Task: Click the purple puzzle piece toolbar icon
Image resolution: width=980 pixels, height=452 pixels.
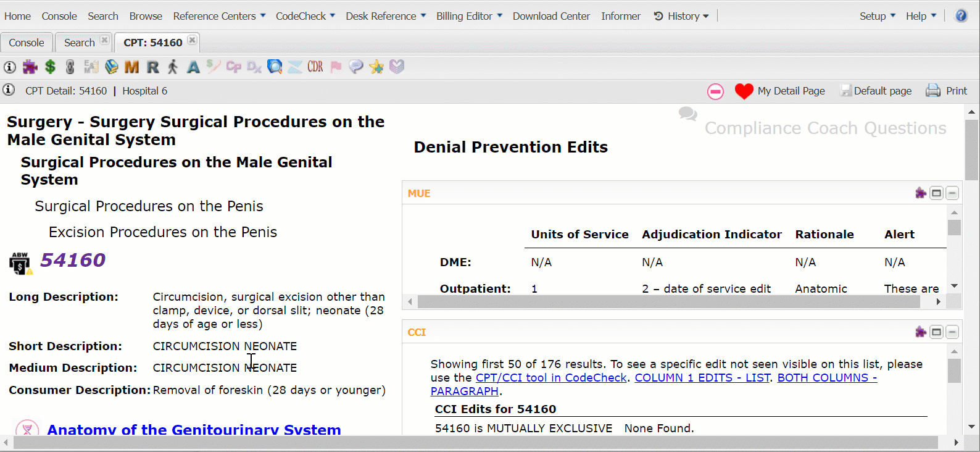Action: (30, 67)
